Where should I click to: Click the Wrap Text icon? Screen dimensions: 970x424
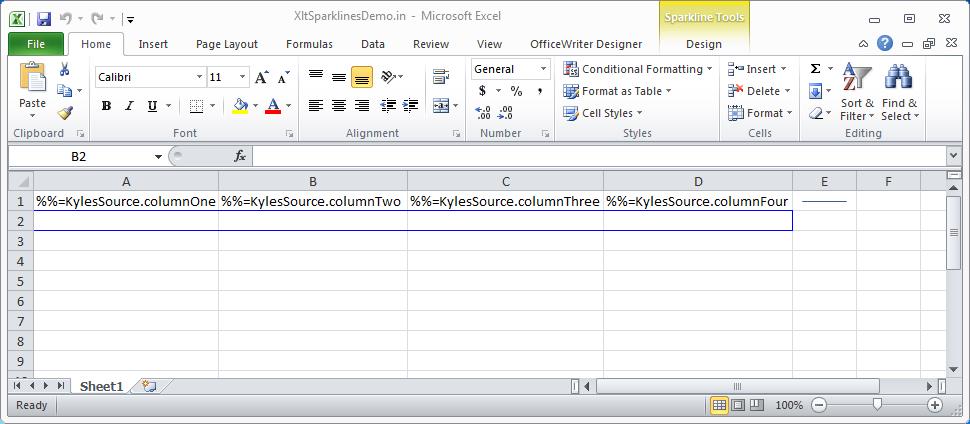click(440, 77)
